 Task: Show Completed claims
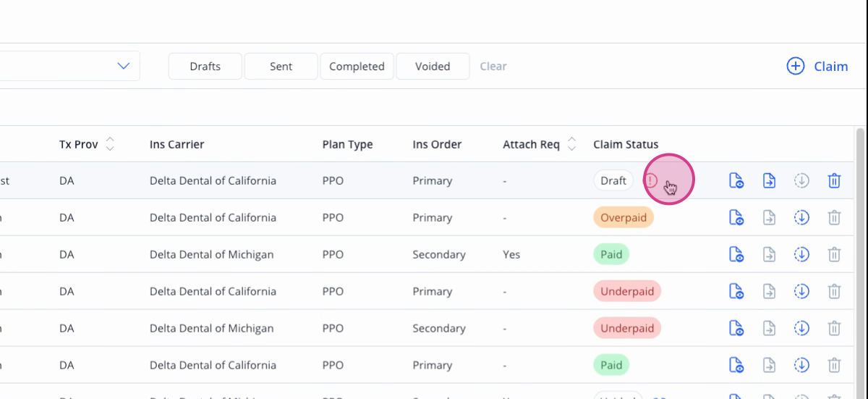tap(357, 66)
